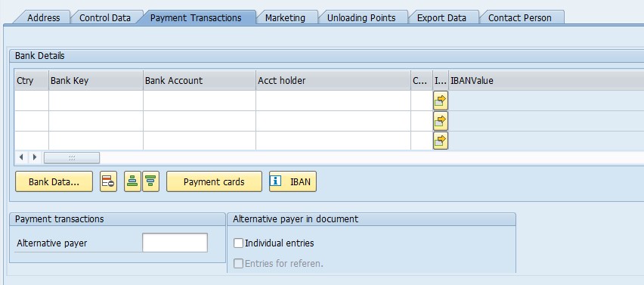Click the first row Acct holder cell
This screenshot has height=285, width=644.
click(x=333, y=101)
